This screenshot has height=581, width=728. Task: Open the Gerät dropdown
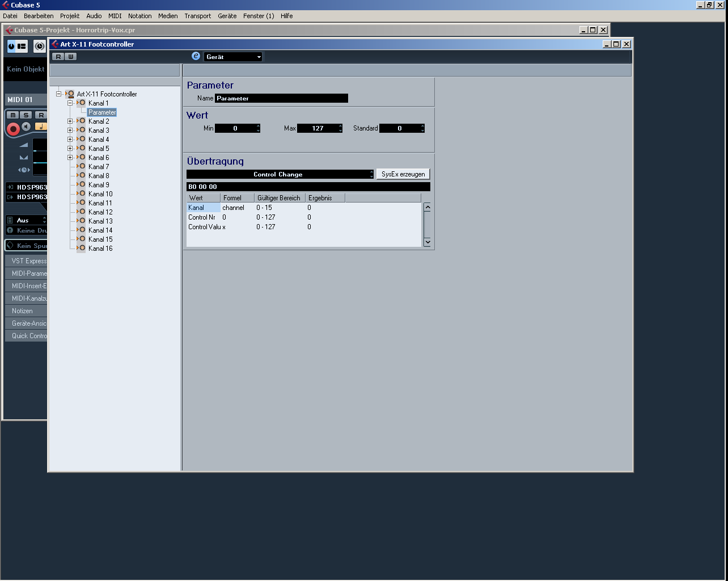click(233, 57)
